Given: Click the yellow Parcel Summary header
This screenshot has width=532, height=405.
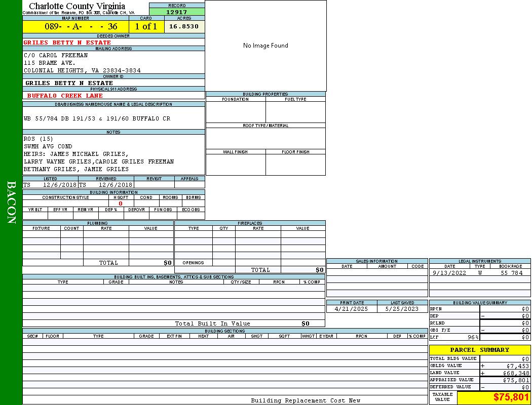Looking at the screenshot, I should click(x=479, y=350).
